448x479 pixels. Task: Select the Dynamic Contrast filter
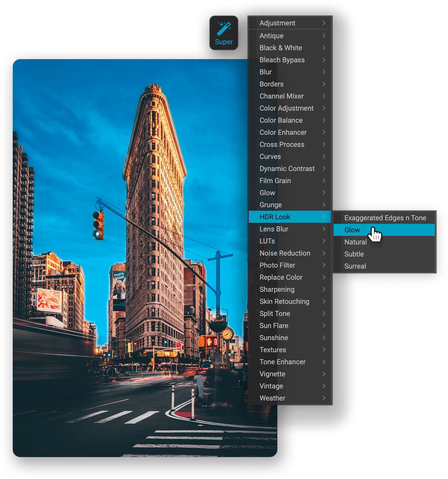click(x=287, y=168)
